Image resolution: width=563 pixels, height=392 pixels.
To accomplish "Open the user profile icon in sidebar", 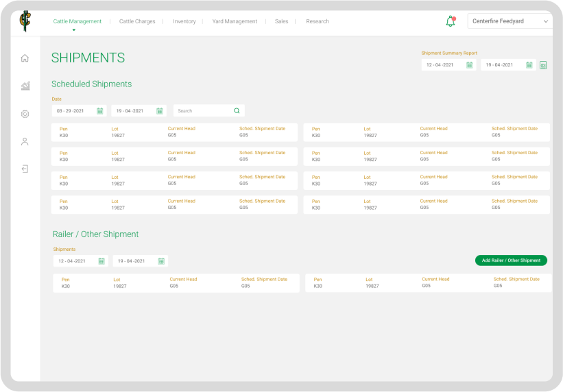I will click(25, 142).
